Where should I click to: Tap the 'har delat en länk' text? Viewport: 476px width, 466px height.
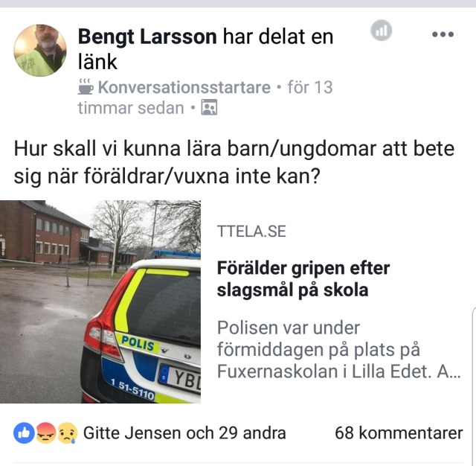point(205,49)
